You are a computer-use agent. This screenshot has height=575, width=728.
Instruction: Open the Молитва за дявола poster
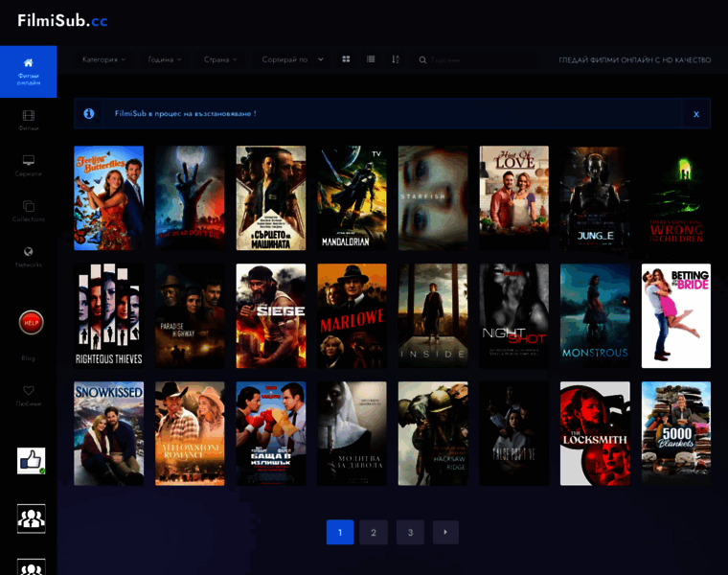point(352,434)
